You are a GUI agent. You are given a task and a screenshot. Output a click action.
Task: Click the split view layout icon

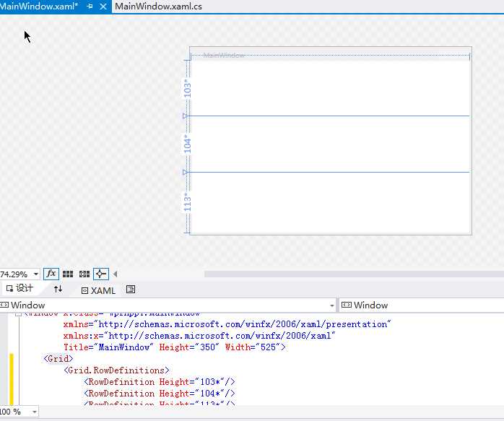(131, 290)
